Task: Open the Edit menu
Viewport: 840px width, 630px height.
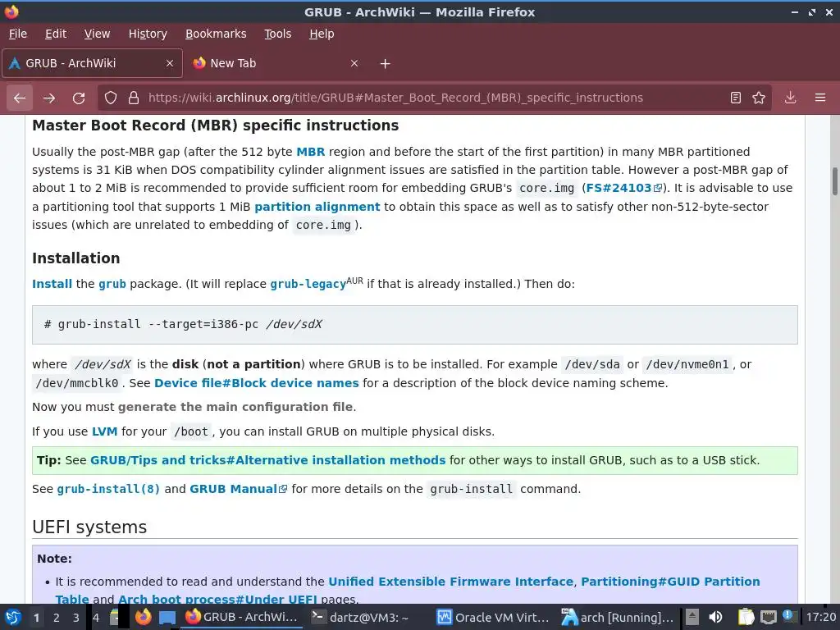Action: 56,34
